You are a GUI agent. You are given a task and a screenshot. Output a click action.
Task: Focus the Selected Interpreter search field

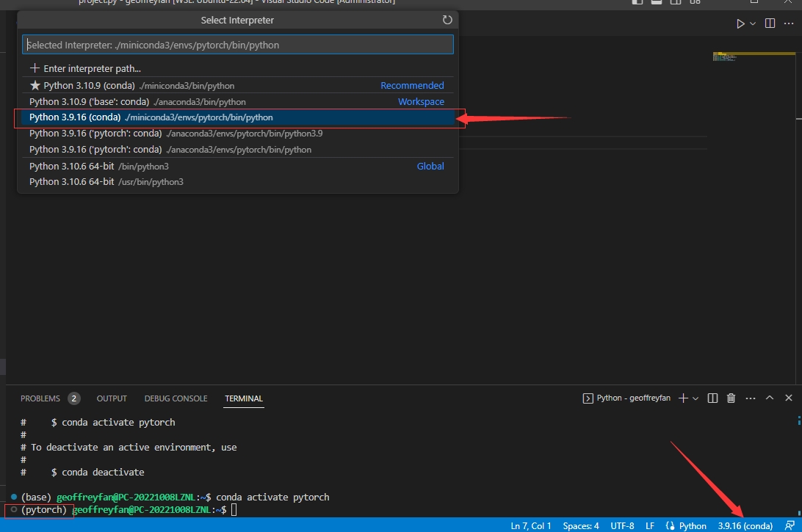[237, 45]
